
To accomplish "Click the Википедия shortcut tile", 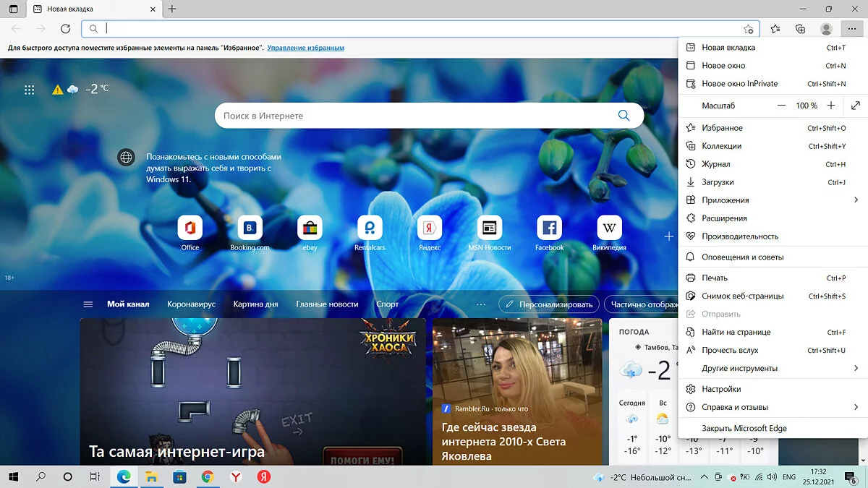I will click(x=609, y=229).
